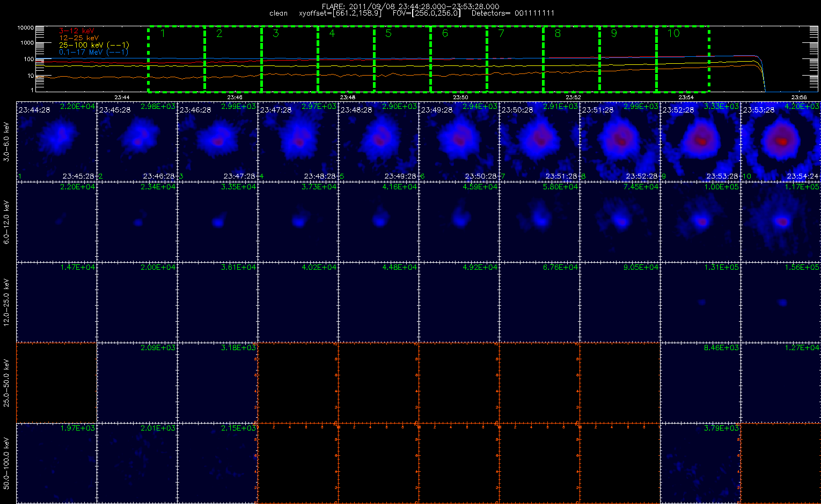Open the 6-12 keV image labeled 3.73E+04
Image resolution: width=821 pixels, height=504 pixels.
coord(298,221)
